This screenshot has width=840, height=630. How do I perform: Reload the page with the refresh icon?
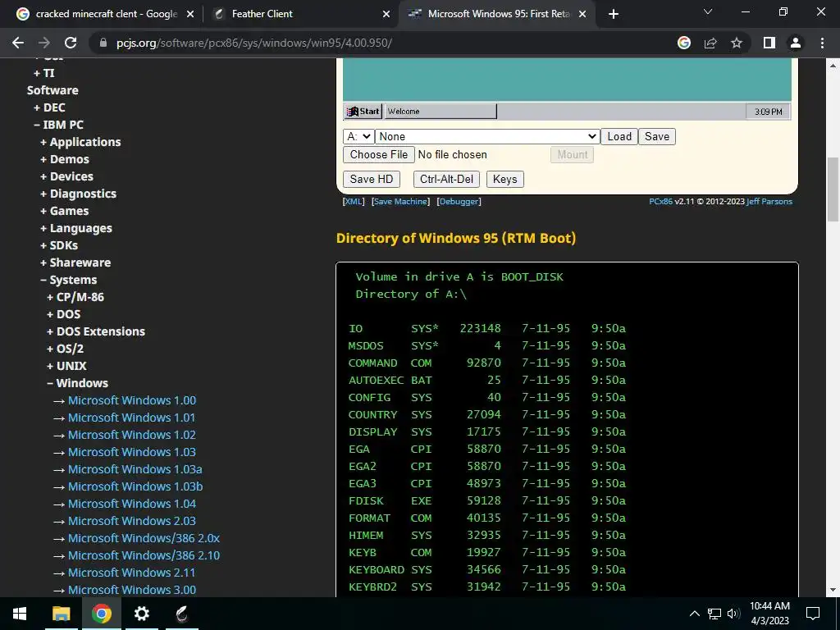[x=71, y=43]
